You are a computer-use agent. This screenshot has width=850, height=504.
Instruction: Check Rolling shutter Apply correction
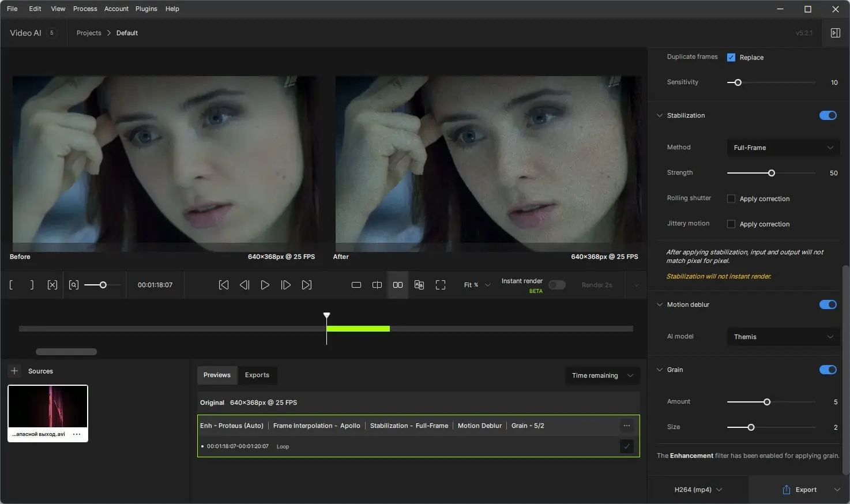click(731, 199)
